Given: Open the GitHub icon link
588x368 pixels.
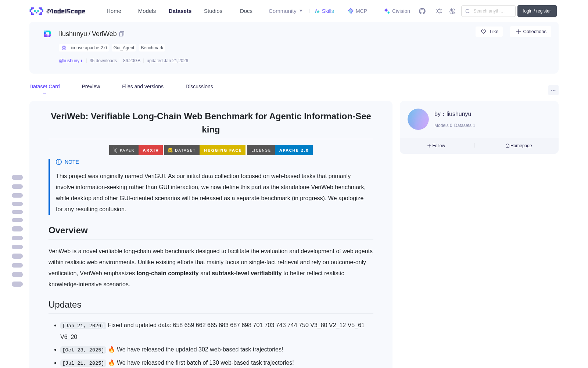Looking at the screenshot, I should coord(422,11).
